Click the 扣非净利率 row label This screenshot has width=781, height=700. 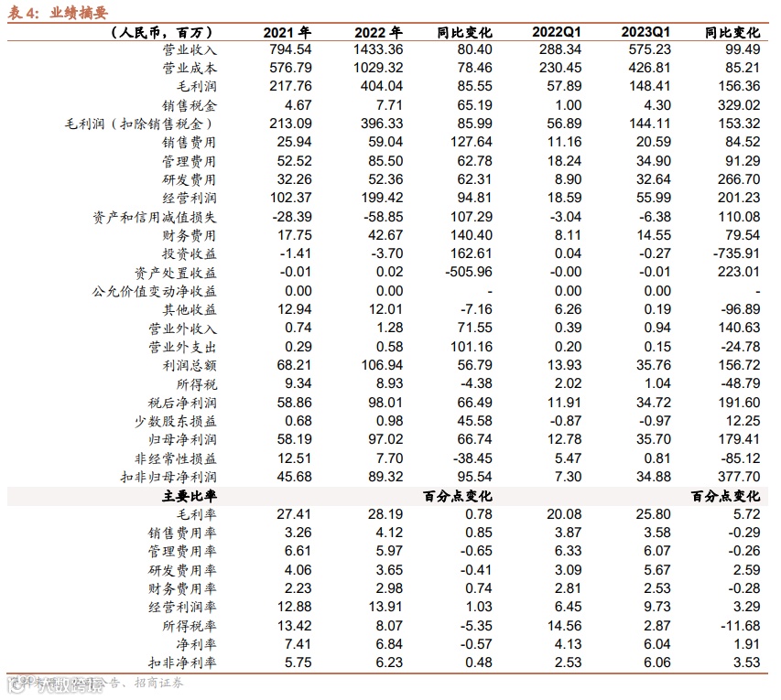point(182,663)
